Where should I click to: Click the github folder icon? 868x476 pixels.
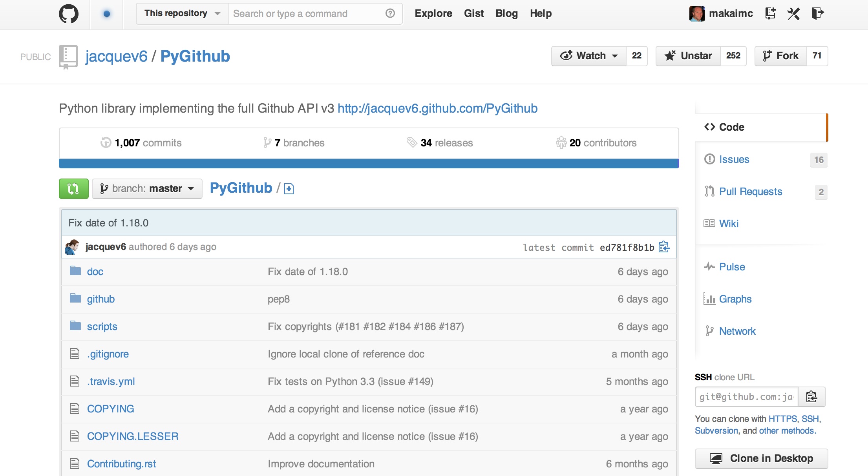tap(75, 298)
